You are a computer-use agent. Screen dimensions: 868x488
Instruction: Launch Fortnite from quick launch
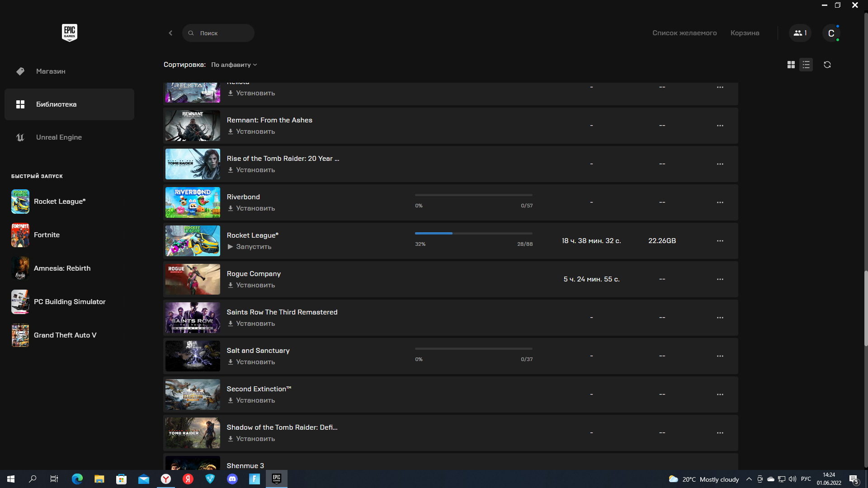(36, 235)
